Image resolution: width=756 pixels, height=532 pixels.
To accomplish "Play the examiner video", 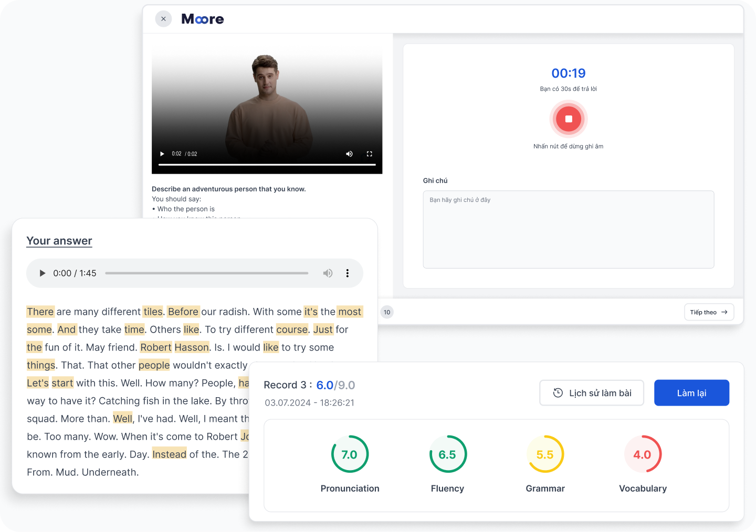I will click(x=162, y=154).
